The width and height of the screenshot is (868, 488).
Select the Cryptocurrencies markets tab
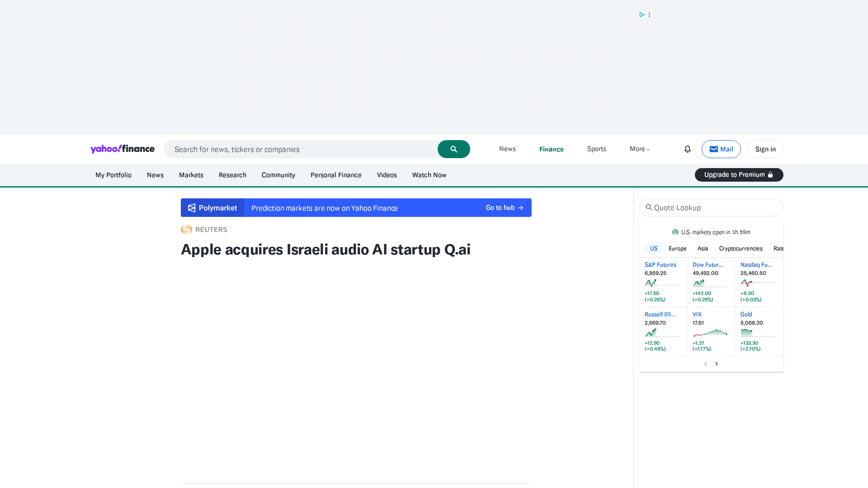(x=741, y=249)
